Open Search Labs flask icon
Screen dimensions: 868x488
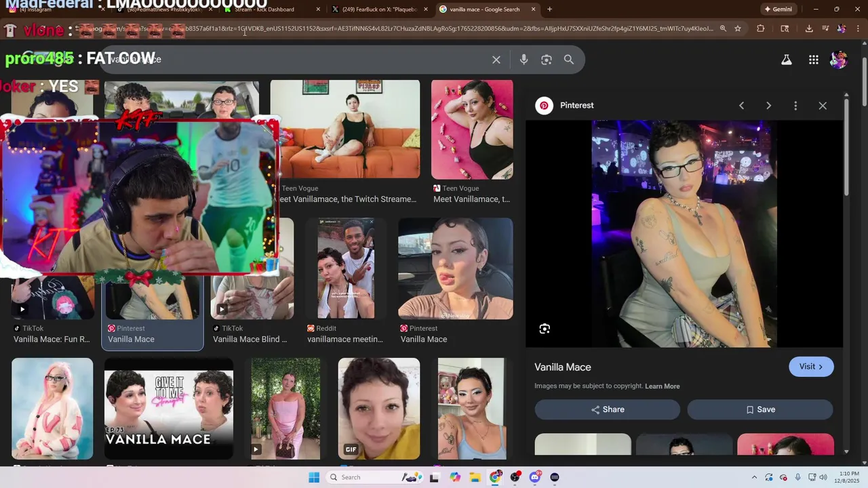coord(787,60)
